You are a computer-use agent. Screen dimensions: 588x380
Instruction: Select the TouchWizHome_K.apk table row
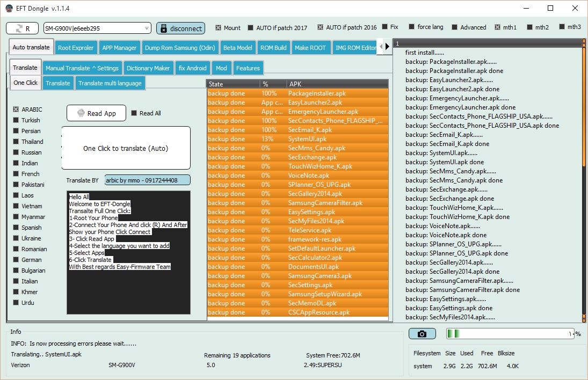[297, 166]
